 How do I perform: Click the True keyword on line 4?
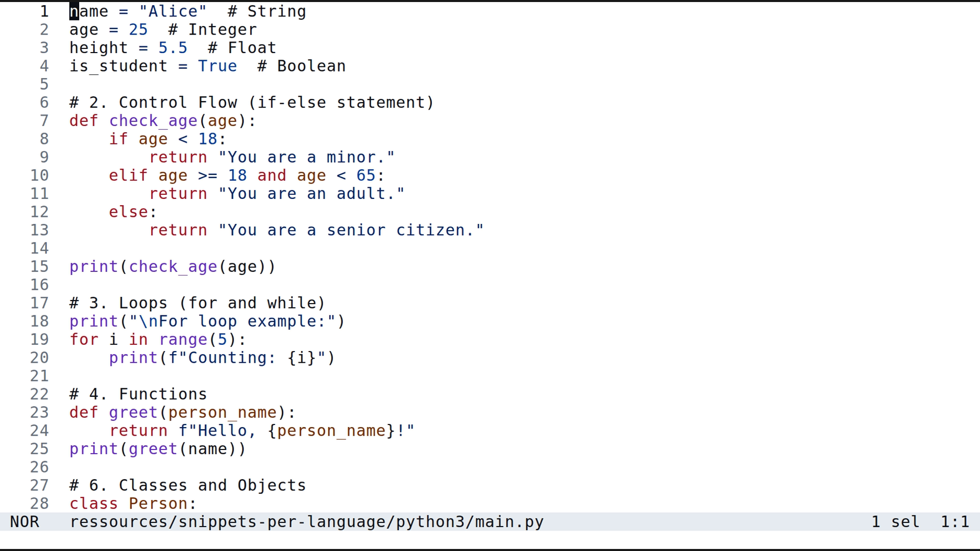click(x=217, y=66)
